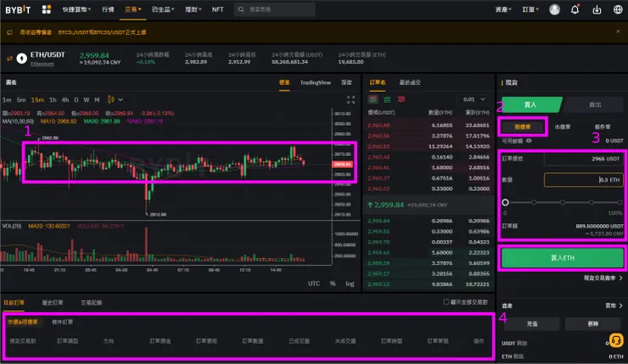Image resolution: width=628 pixels, height=364 pixels.
Task: Click the transfer button under assets
Action: [x=592, y=324]
